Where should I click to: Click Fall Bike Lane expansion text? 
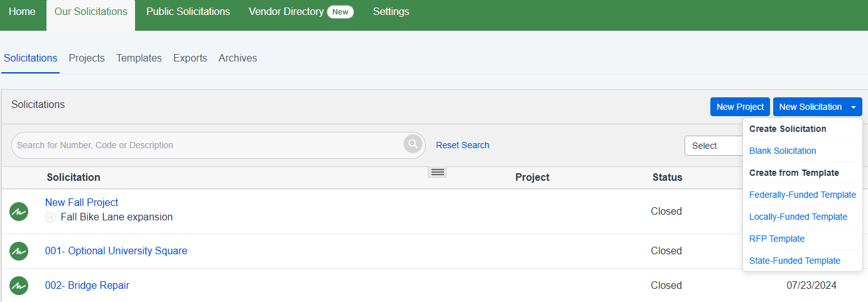point(117,217)
